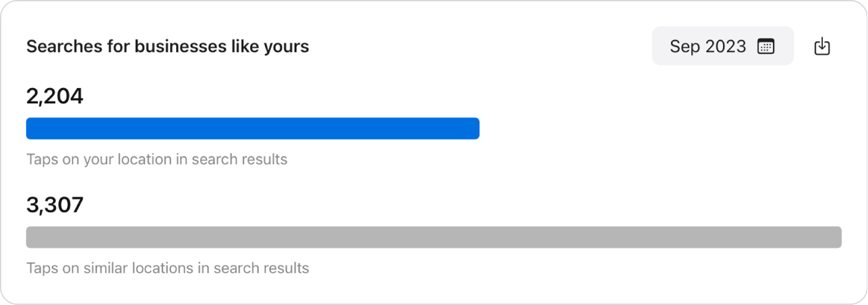Click "Searches for businesses like yours" heading
This screenshot has height=305, width=868.
click(x=167, y=47)
